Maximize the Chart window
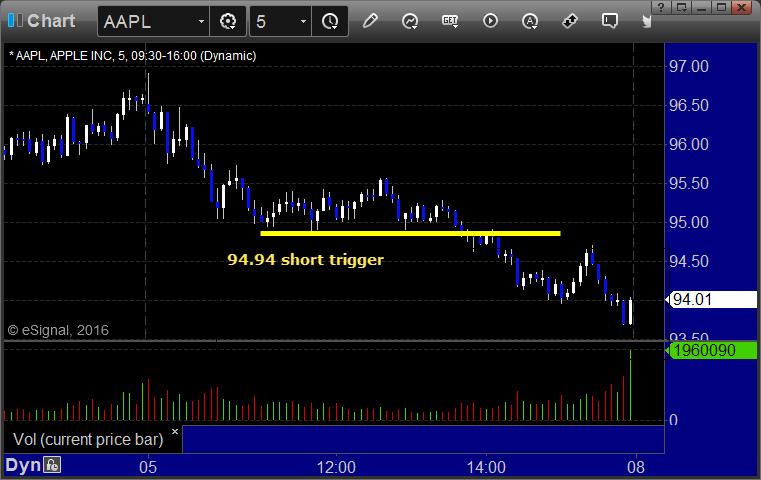The height and width of the screenshot is (480, 761). (721, 7)
